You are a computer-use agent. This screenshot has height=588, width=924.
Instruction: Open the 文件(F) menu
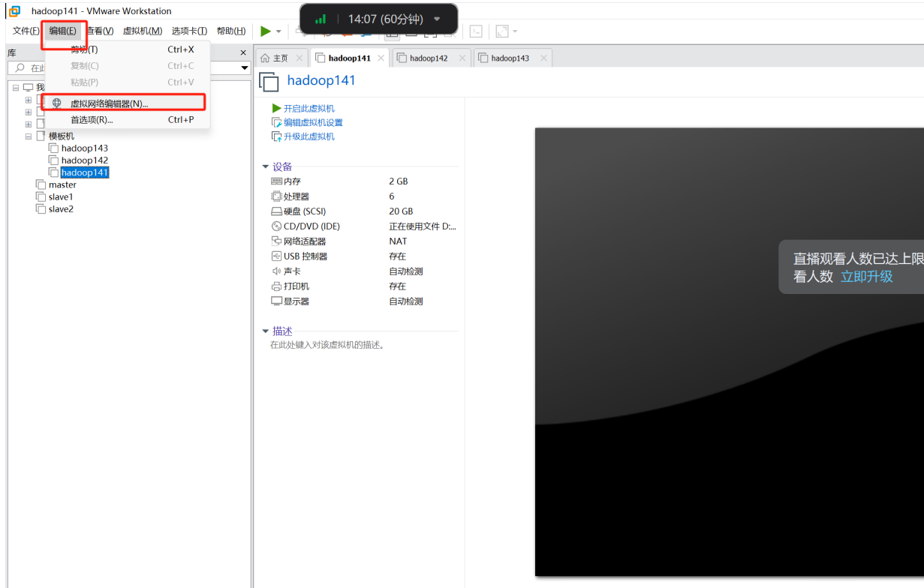click(x=26, y=31)
